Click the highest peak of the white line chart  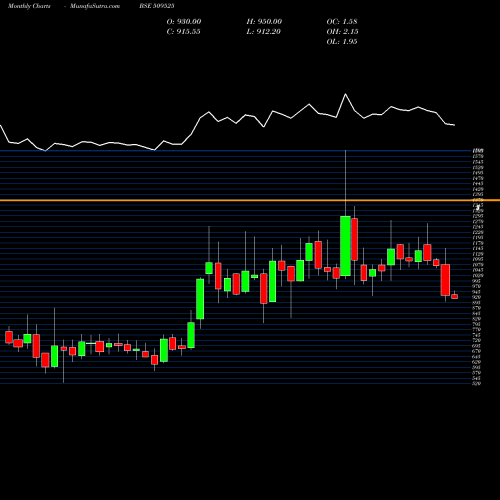click(345, 94)
